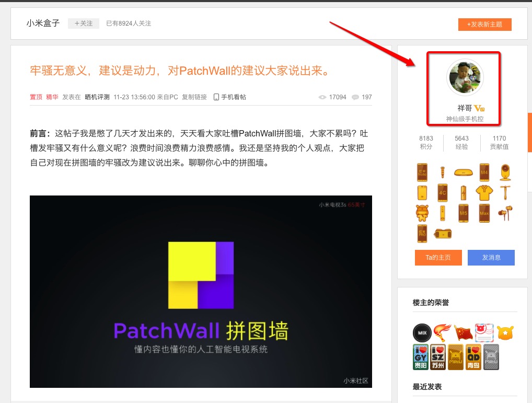The image size is (532, 403).
Task: Select the dust plug badge icon
Action: pyautogui.click(x=443, y=172)
